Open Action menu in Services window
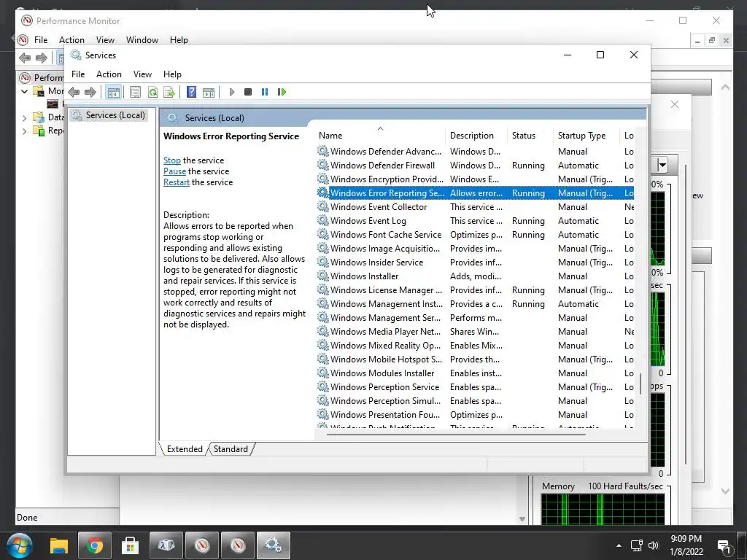Viewport: 747px width, 560px height. [x=109, y=74]
